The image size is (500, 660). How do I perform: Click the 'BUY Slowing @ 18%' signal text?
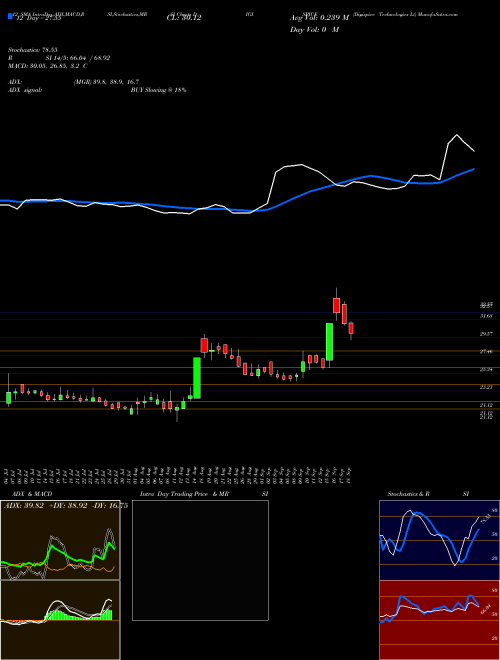(x=158, y=90)
